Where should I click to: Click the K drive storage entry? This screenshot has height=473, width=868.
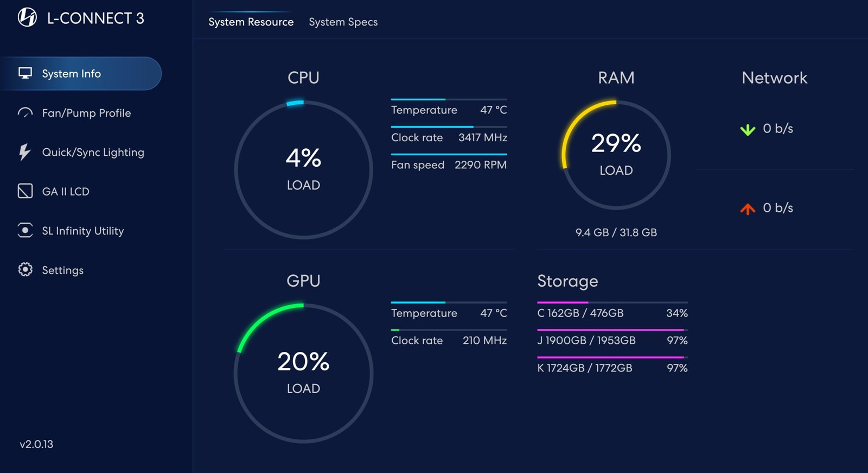[x=612, y=368]
